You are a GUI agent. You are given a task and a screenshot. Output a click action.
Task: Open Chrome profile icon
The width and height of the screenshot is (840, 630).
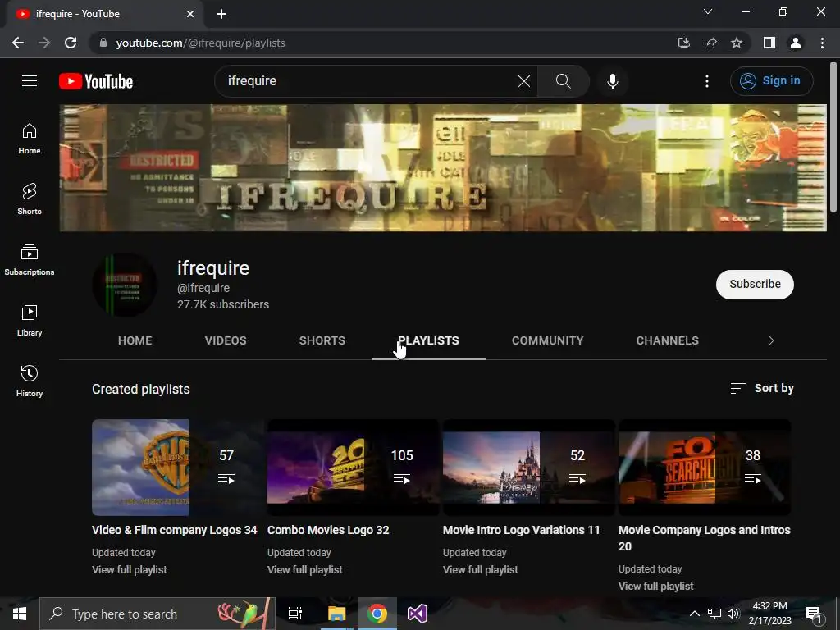796,43
